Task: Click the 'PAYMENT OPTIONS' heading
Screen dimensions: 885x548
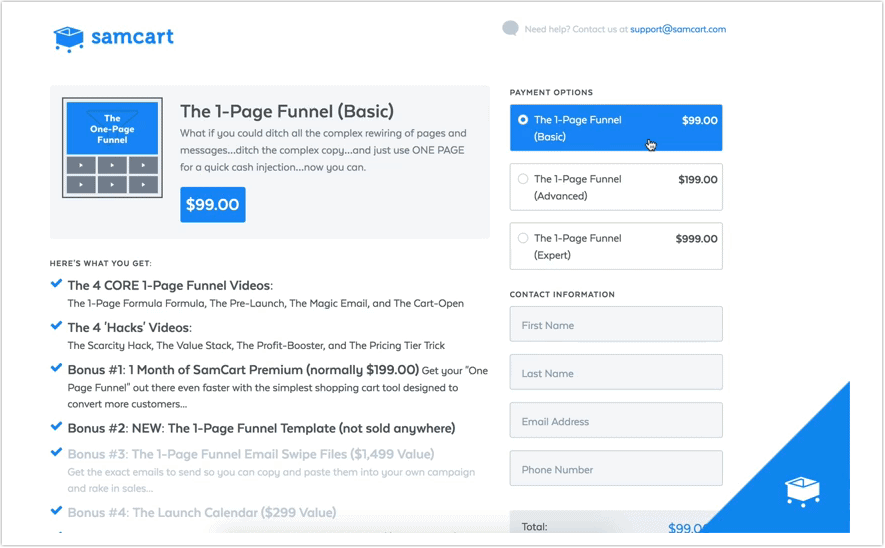Action: [x=551, y=93]
